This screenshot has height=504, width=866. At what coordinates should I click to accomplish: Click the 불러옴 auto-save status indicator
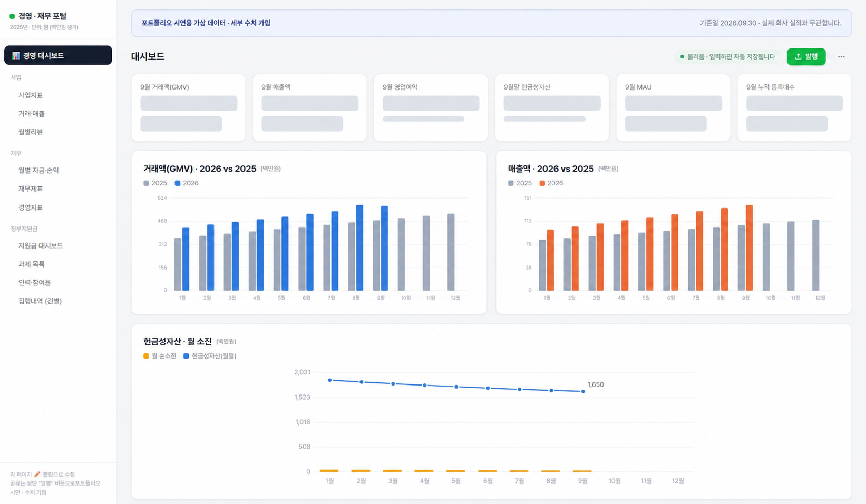tap(727, 57)
